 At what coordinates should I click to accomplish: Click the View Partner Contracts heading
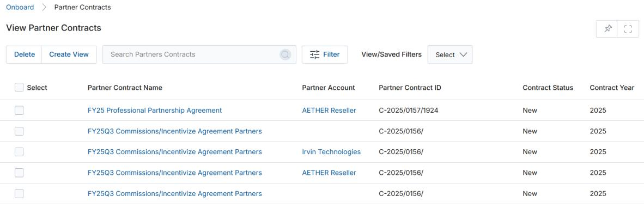pyautogui.click(x=53, y=28)
